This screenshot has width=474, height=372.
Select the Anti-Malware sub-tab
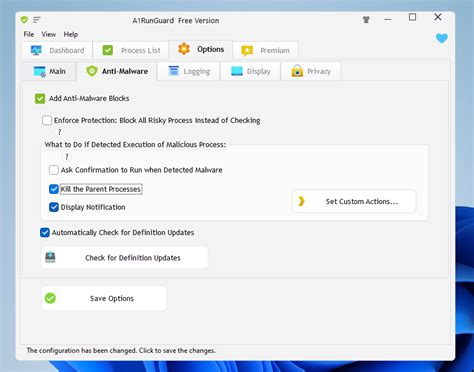(x=117, y=71)
